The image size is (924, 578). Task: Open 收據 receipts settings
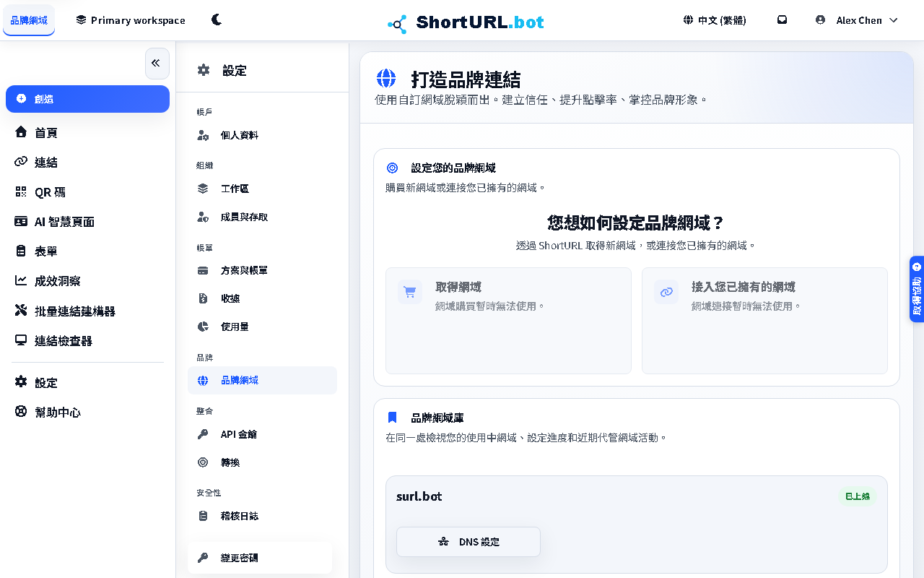pos(262,298)
